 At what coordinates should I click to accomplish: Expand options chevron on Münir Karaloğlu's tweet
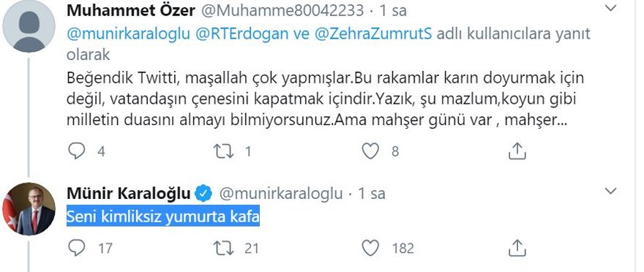click(x=611, y=191)
